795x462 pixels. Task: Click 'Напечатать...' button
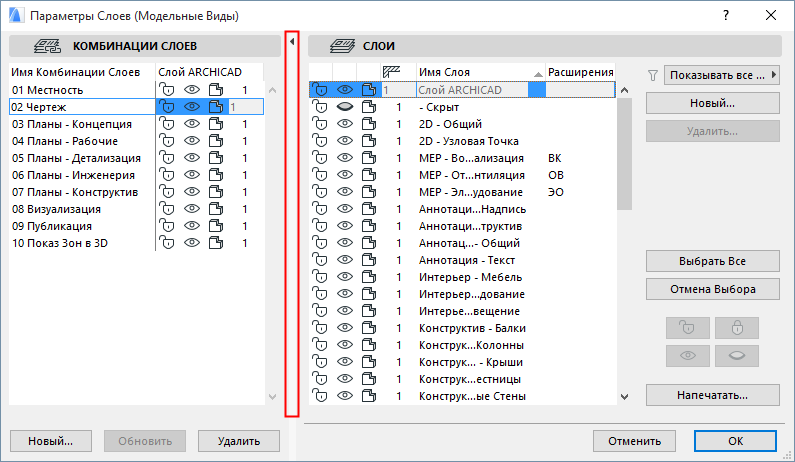click(712, 395)
